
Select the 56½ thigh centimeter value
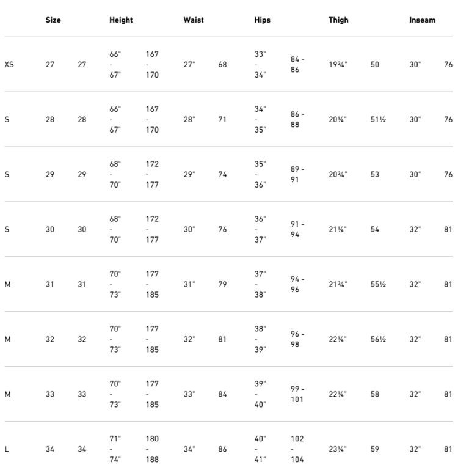click(x=378, y=339)
